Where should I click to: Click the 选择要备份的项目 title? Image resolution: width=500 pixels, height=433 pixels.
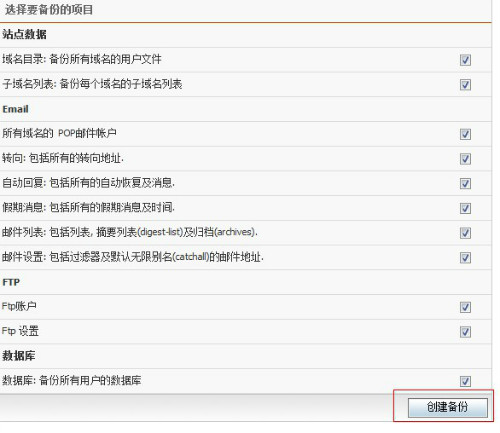point(49,10)
